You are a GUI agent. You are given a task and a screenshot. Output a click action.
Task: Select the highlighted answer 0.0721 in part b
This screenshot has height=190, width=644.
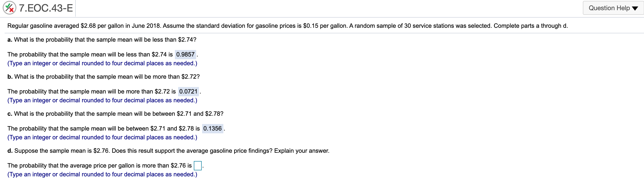pos(189,91)
